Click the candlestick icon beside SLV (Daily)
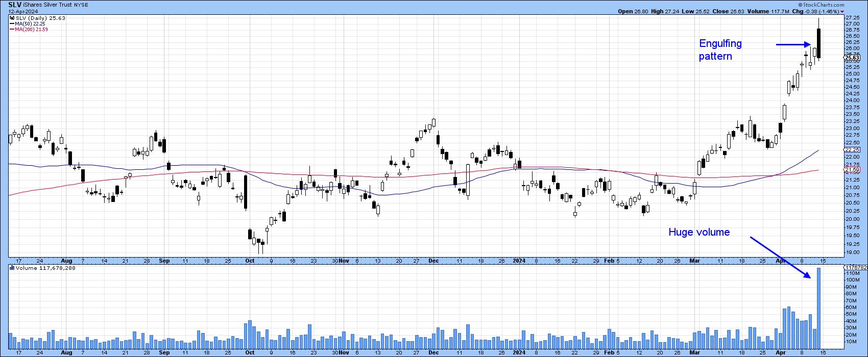Image resolution: width=868 pixels, height=357 pixels. (12, 18)
